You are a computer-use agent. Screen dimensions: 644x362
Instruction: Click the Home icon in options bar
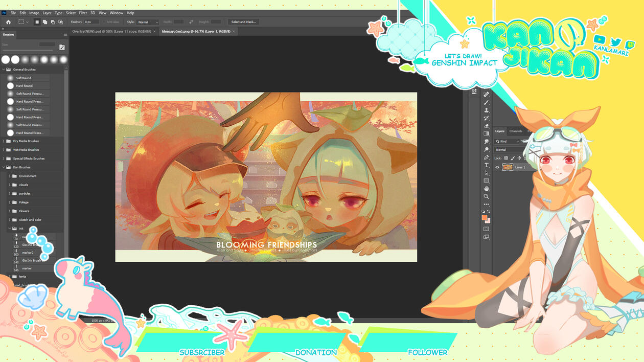(x=8, y=22)
